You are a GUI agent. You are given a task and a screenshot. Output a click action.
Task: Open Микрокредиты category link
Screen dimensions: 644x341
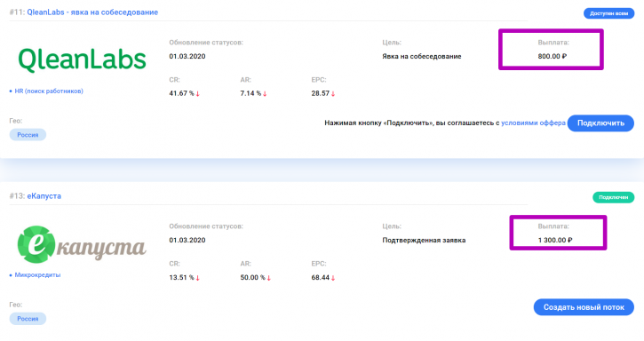click(37, 275)
